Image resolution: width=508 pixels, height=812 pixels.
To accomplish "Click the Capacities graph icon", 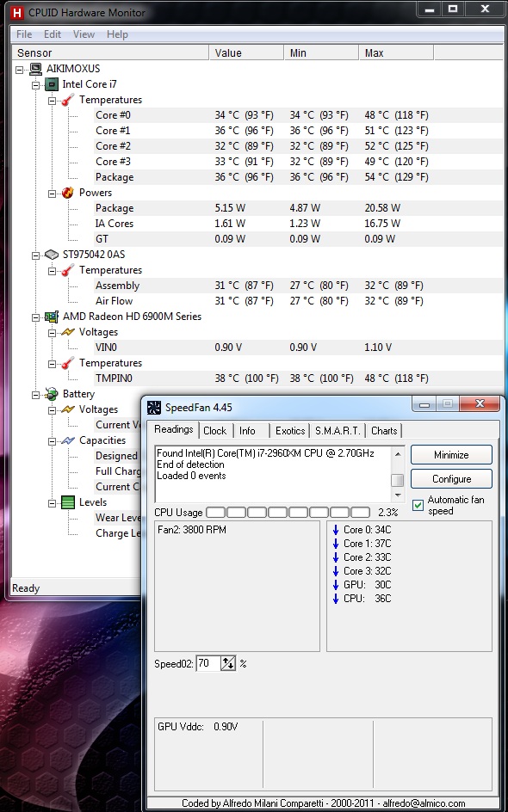I will pyautogui.click(x=68, y=440).
